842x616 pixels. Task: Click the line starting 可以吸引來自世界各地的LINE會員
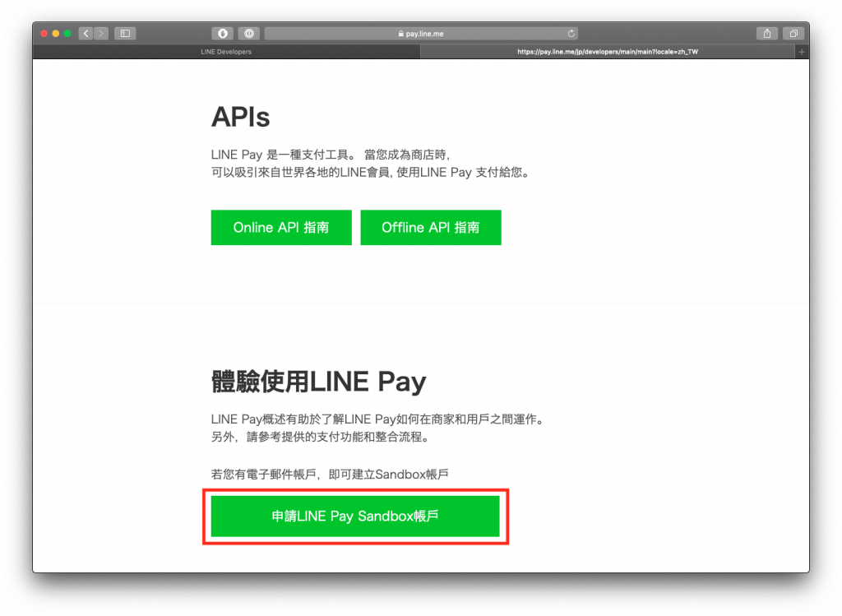(371, 173)
